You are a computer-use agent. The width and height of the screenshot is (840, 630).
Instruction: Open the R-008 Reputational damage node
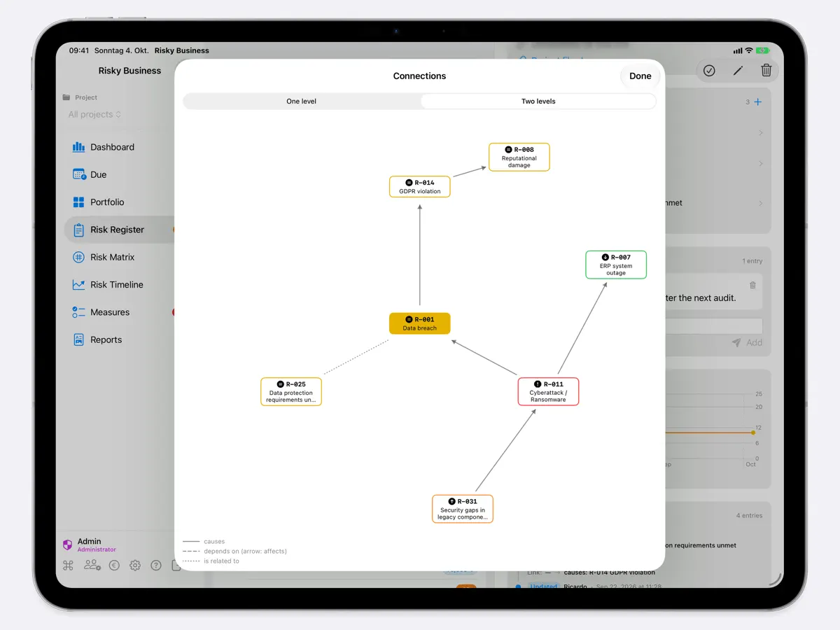(519, 157)
